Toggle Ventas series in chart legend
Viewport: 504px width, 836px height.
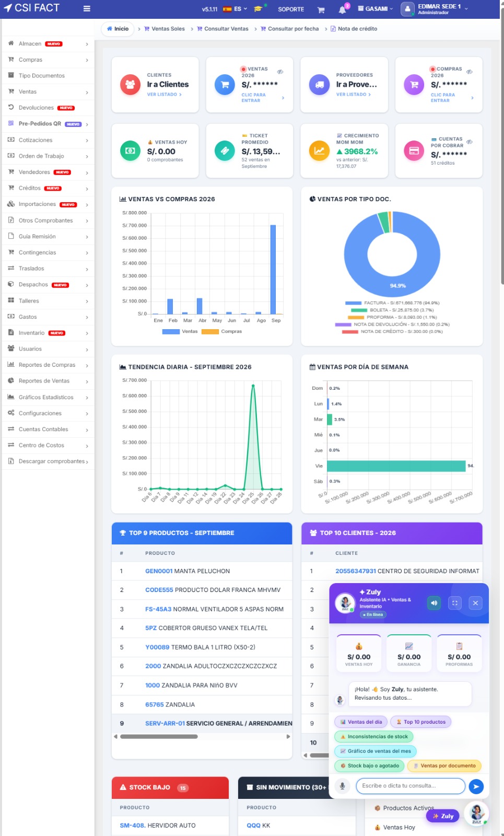click(180, 331)
